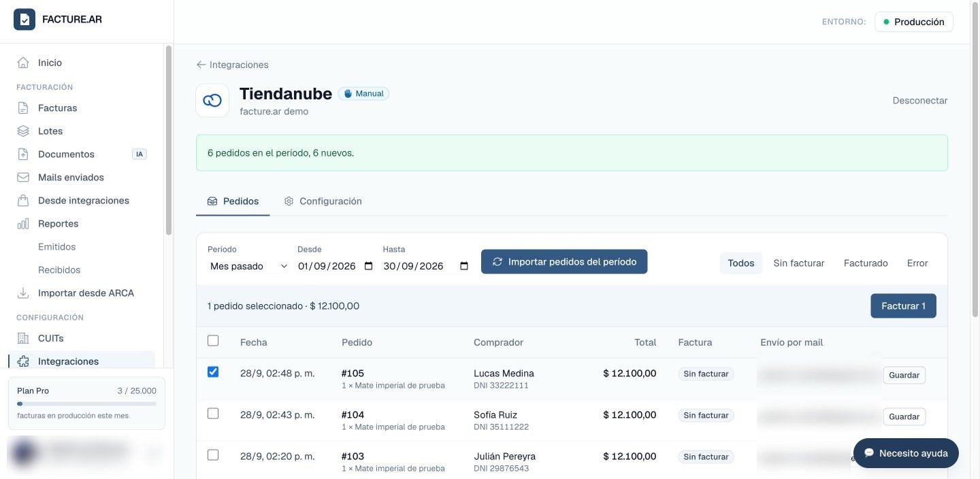Screen dimensions: 980x479
Task: Check the checkbox for order #103
Action: tap(213, 455)
